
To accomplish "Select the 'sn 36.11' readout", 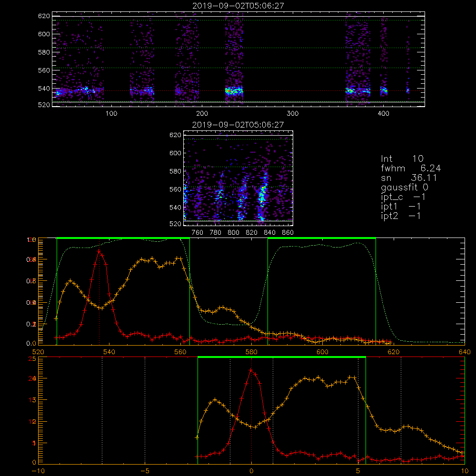I will tap(409, 178).
